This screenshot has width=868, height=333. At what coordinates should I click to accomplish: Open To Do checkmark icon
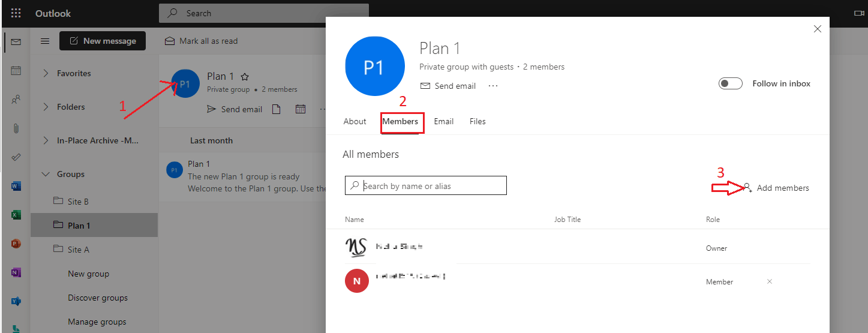pos(16,157)
